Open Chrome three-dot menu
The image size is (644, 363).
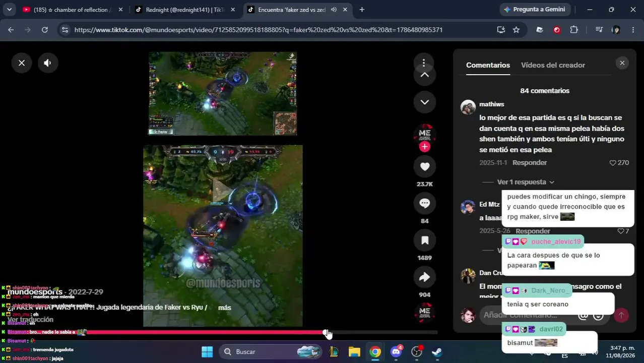click(633, 30)
